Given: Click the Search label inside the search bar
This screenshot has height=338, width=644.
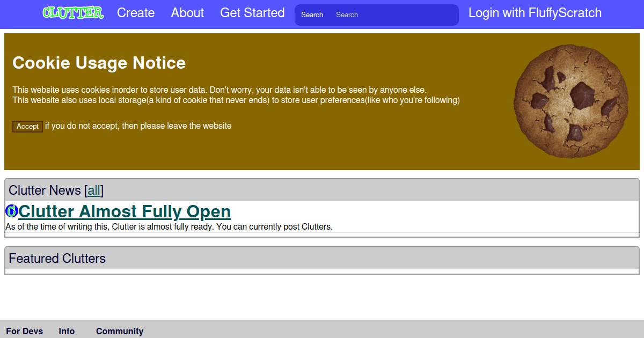Looking at the screenshot, I should click(312, 14).
